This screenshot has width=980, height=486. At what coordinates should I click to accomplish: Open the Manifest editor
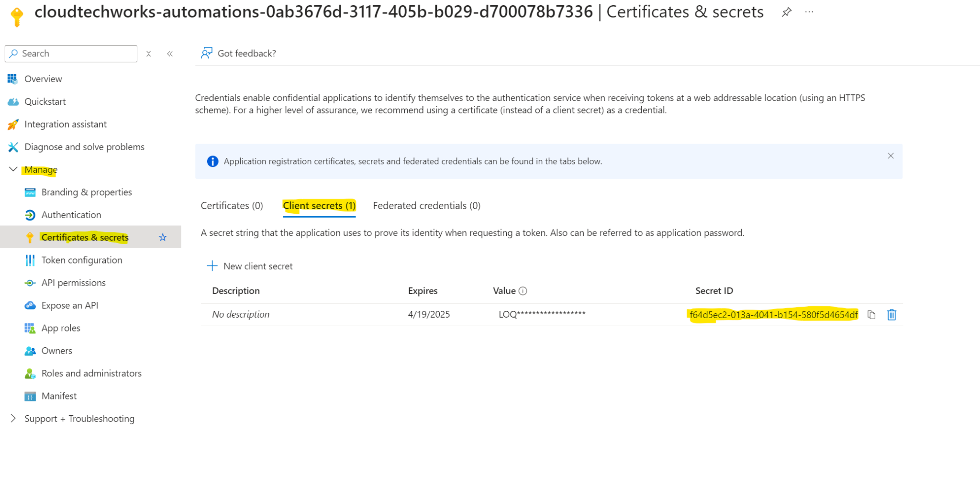(59, 396)
